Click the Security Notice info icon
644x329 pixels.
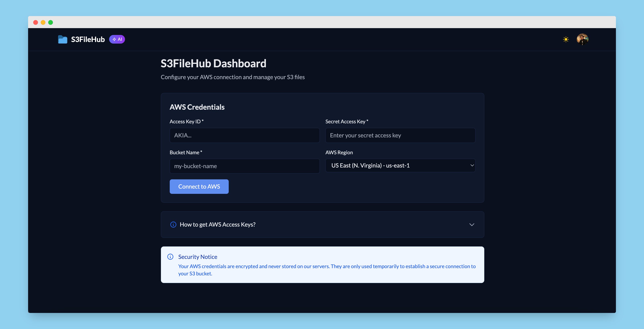pyautogui.click(x=170, y=257)
